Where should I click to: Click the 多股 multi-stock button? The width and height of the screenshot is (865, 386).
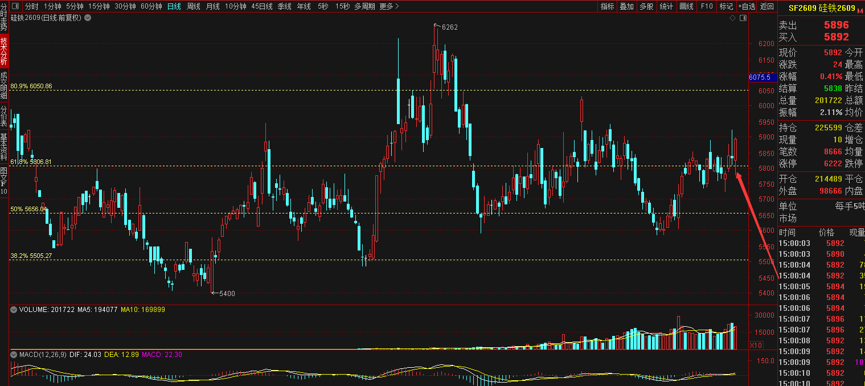tap(646, 7)
